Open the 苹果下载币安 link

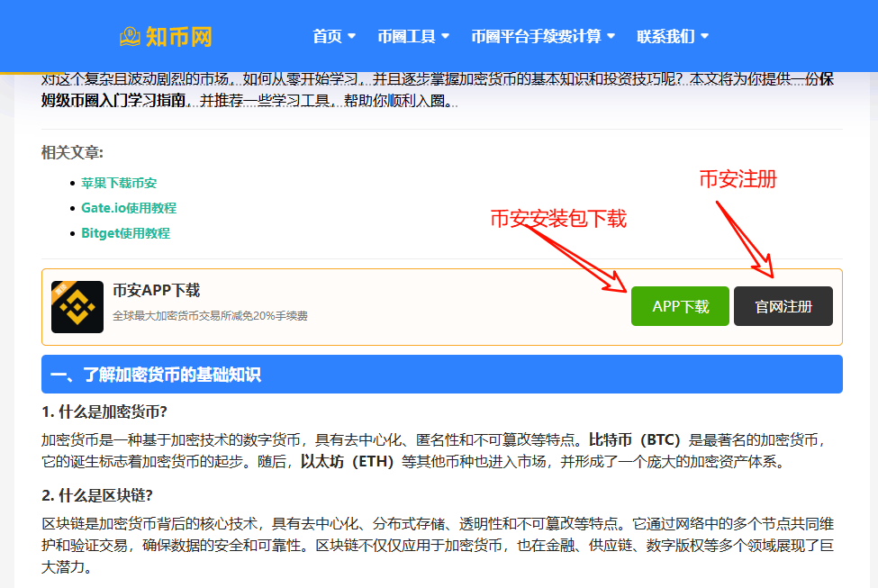(x=119, y=183)
